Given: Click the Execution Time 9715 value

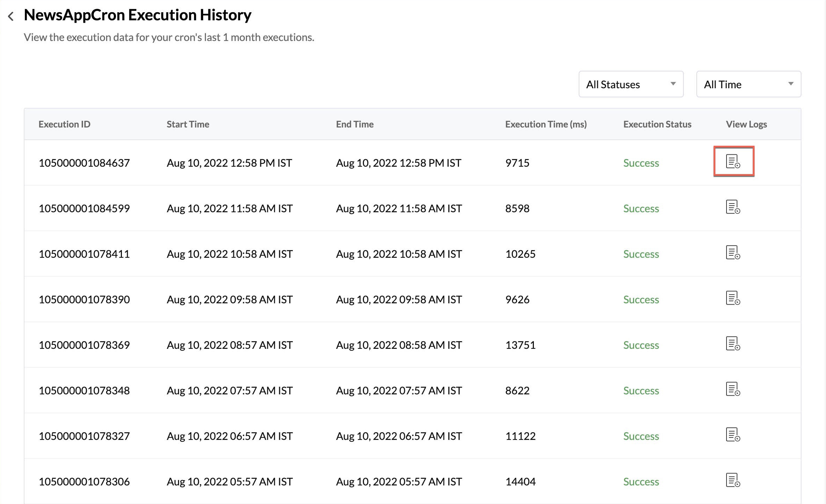Looking at the screenshot, I should pos(517,163).
